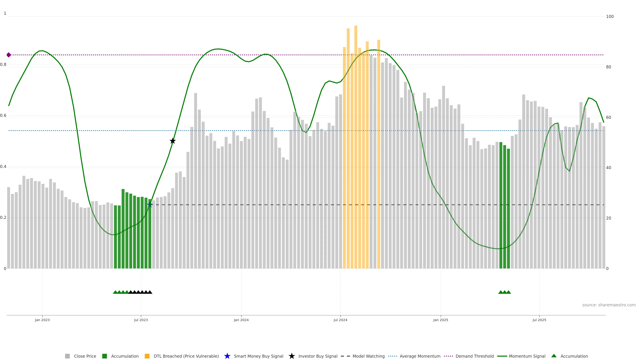Click the Jul 2024 x-axis label
This screenshot has width=644, height=362.
point(340,320)
